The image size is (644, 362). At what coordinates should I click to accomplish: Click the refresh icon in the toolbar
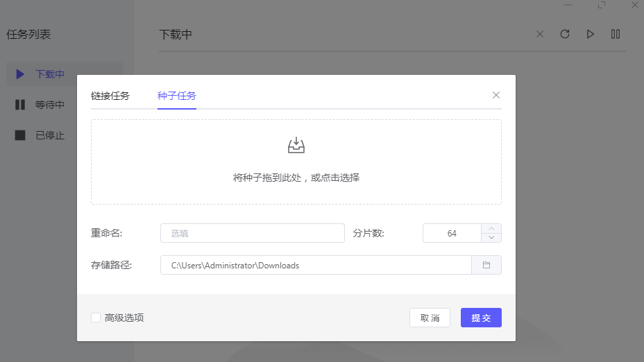pos(565,34)
